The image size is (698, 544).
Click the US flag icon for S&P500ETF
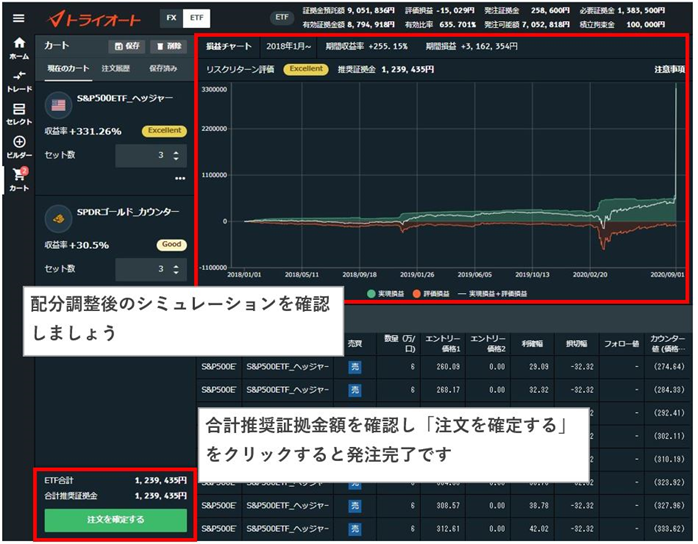(x=58, y=105)
